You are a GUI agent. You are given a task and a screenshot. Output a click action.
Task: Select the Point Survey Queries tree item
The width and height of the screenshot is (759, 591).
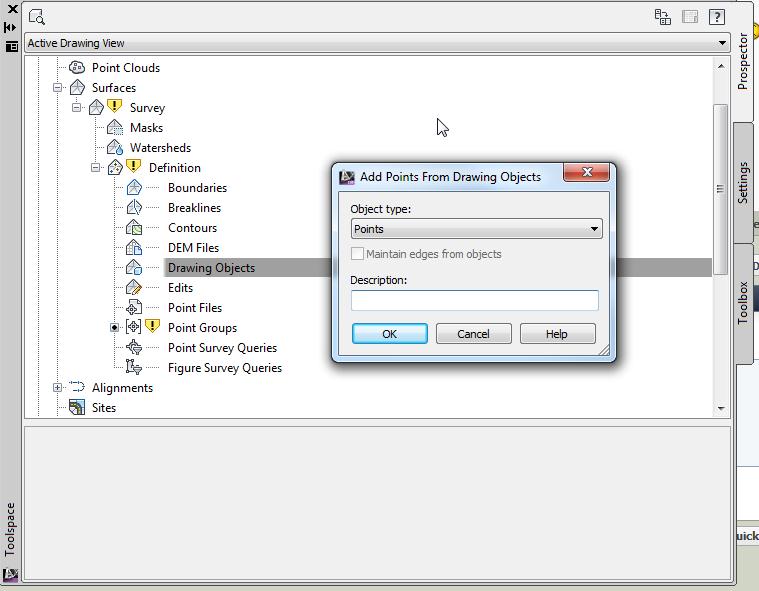click(x=223, y=348)
